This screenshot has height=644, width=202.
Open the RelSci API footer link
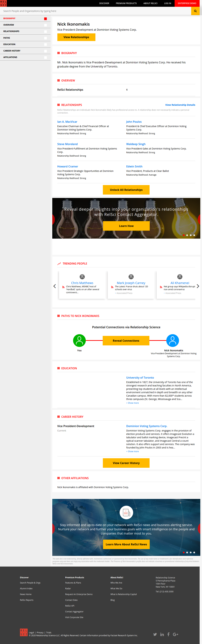click(x=70, y=606)
